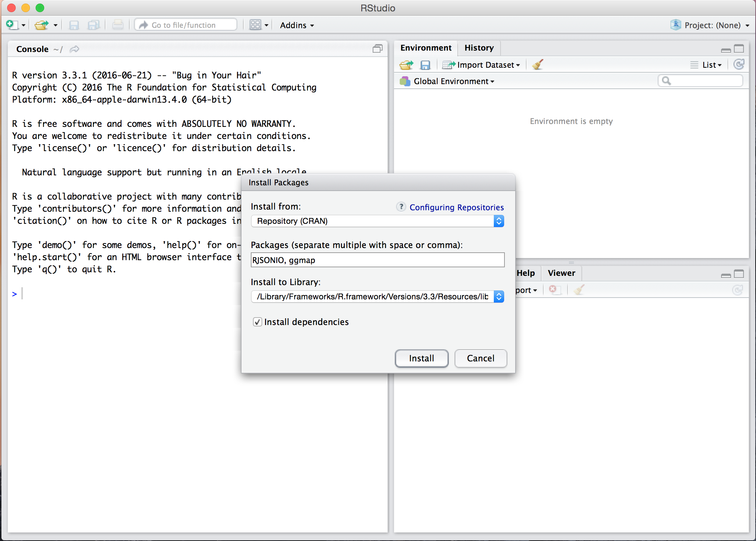The height and width of the screenshot is (541, 756).
Task: Switch to the Help tab
Action: 525,273
